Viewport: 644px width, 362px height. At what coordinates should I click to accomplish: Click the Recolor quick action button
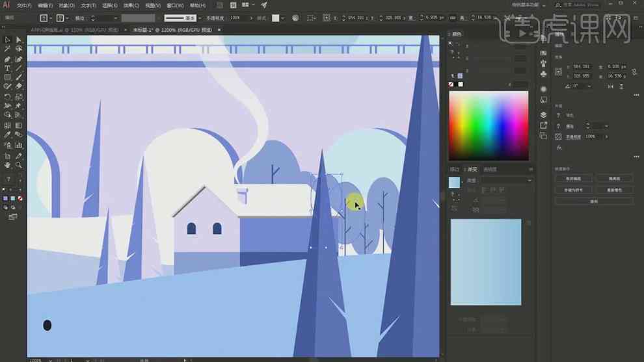click(x=615, y=190)
